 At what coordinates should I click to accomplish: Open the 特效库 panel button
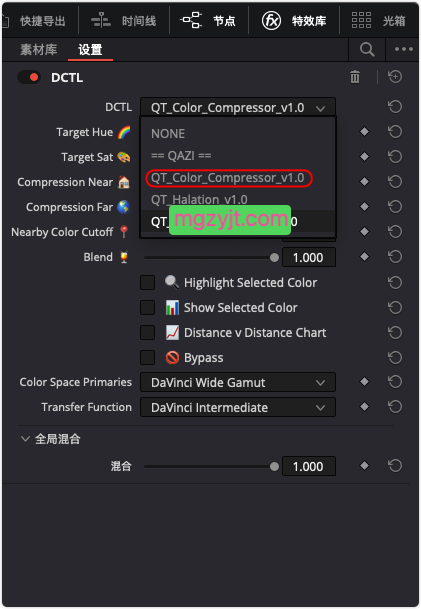[294, 20]
